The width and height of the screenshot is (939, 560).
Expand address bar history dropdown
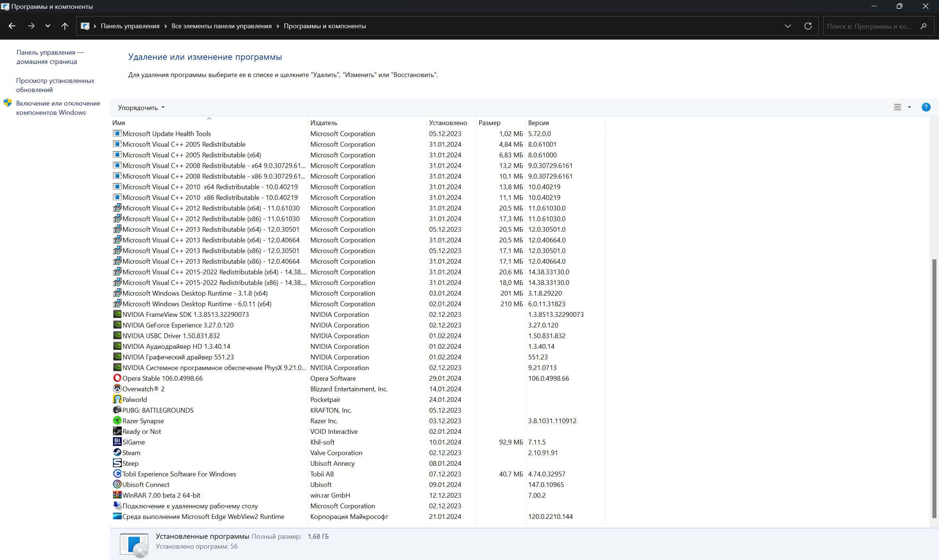[788, 26]
